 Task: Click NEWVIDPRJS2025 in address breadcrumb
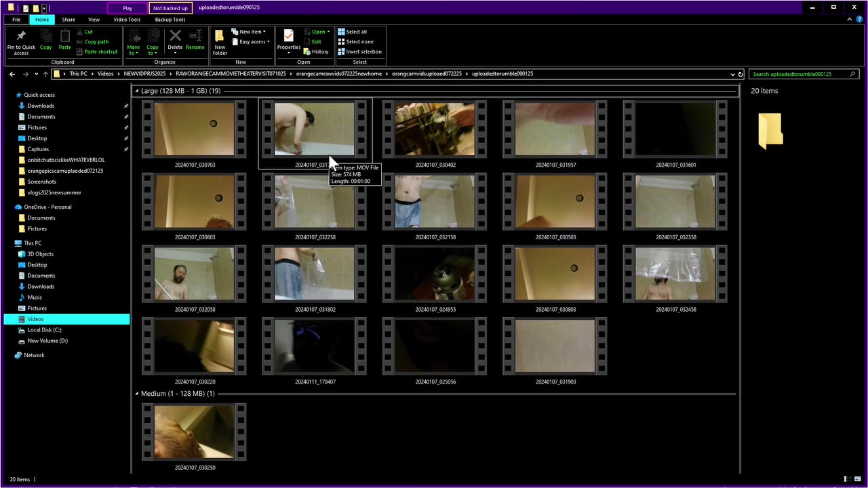[x=143, y=74]
